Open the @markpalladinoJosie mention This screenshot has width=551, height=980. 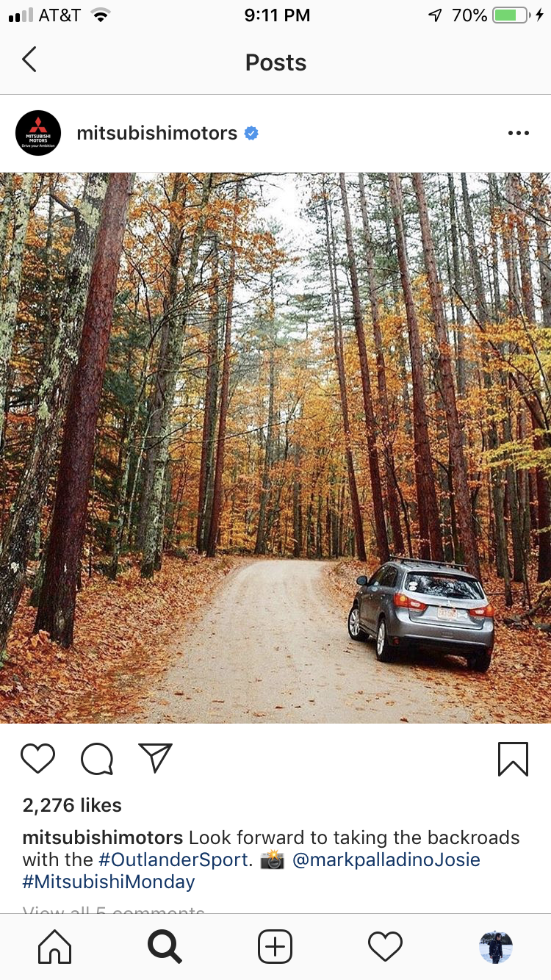point(386,860)
